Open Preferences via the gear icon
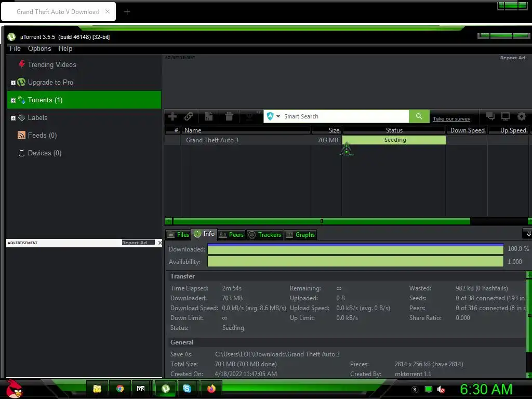This screenshot has width=532, height=399. point(522,116)
